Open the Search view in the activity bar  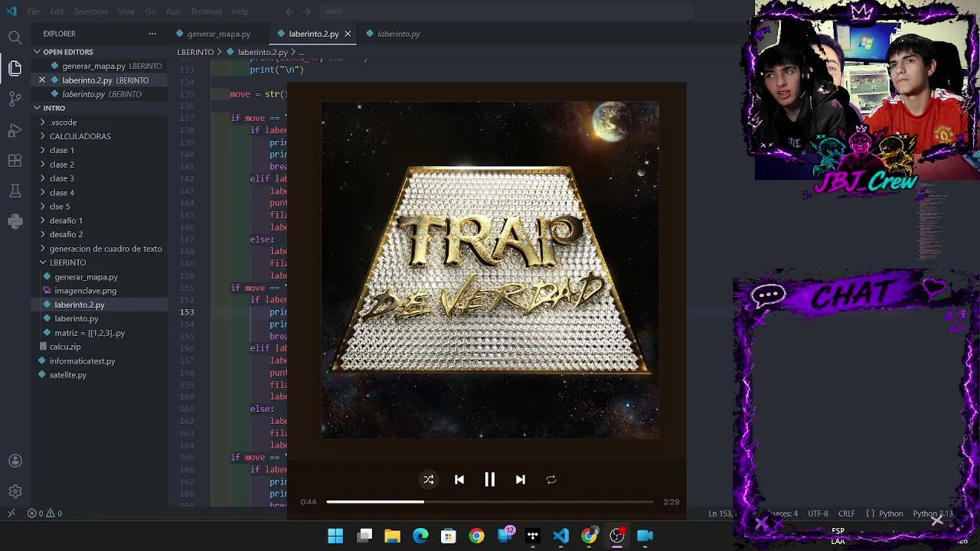point(15,37)
